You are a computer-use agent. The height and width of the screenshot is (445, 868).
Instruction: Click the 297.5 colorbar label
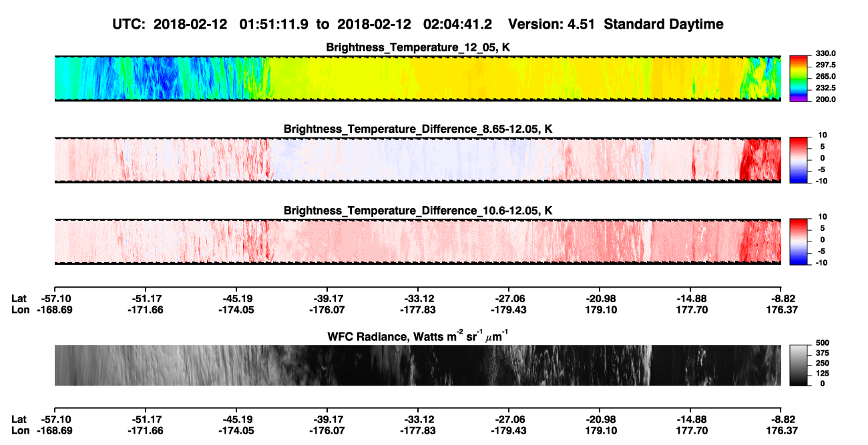tap(827, 65)
